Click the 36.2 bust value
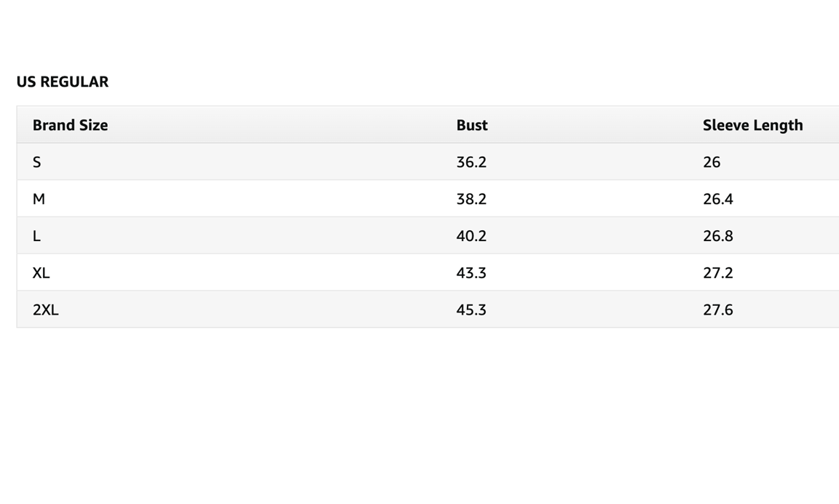839x504 pixels. point(471,162)
